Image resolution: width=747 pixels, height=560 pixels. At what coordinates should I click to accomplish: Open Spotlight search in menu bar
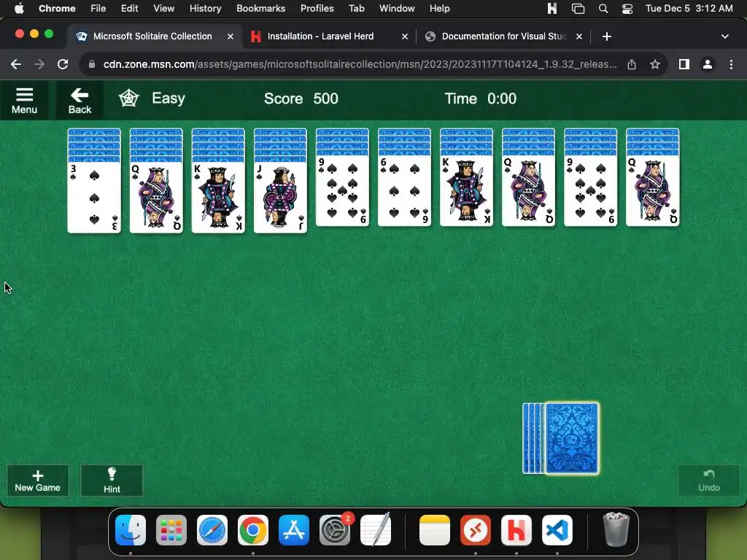coord(603,8)
